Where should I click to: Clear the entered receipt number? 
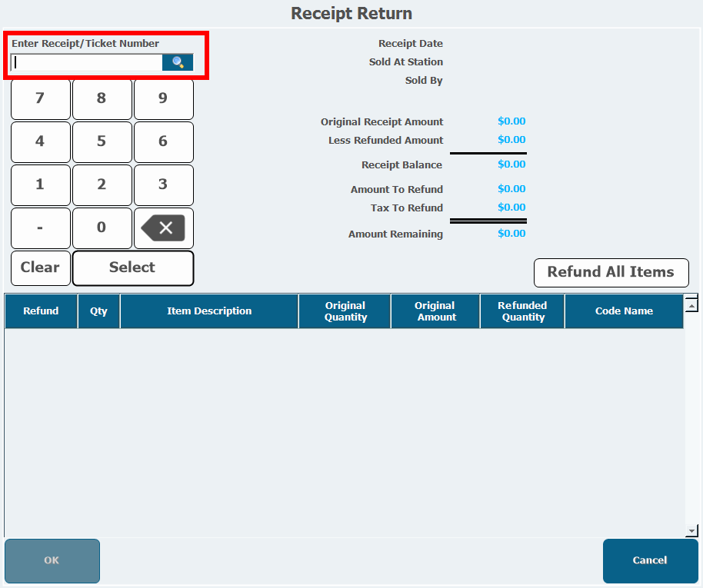[x=40, y=267]
